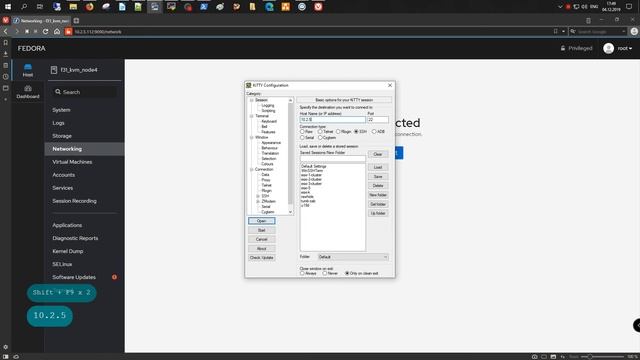Viewport: 640px width, 360px height.
Task: Click the Host Name input field
Action: (333, 120)
